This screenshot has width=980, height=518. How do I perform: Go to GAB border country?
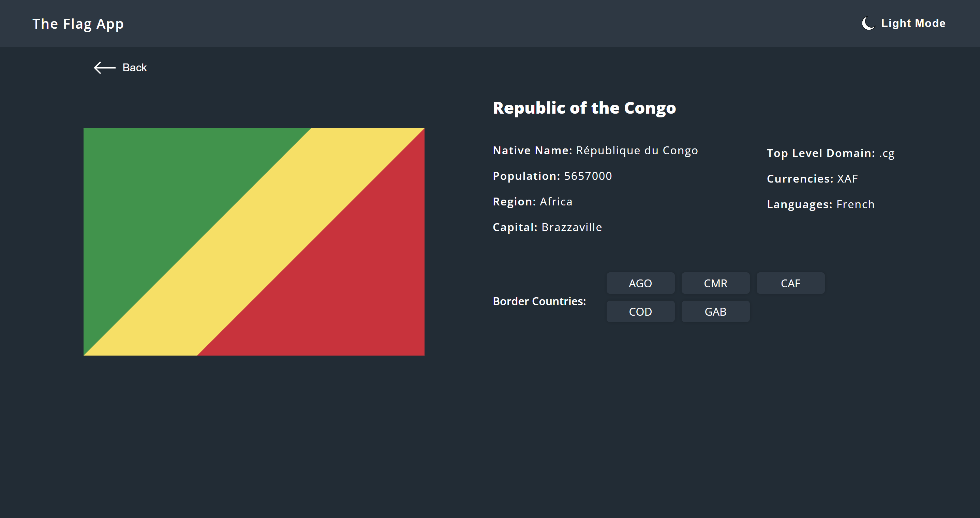715,312
